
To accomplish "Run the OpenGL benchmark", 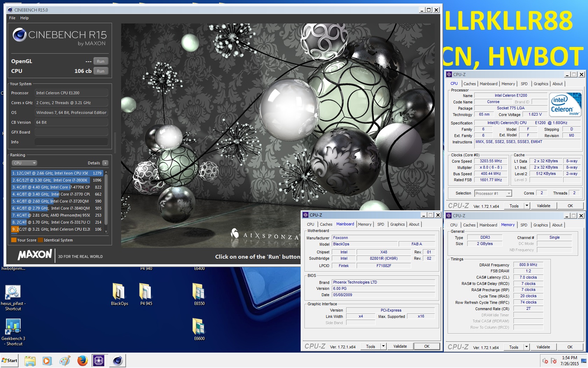I will (100, 61).
